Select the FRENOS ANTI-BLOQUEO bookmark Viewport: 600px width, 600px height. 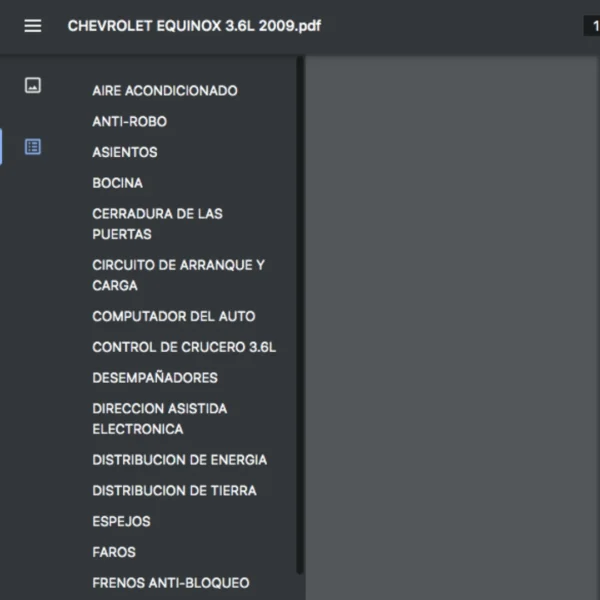tap(171, 583)
